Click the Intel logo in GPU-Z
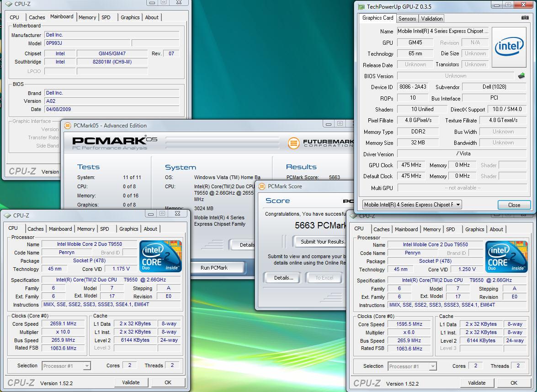 click(509, 47)
